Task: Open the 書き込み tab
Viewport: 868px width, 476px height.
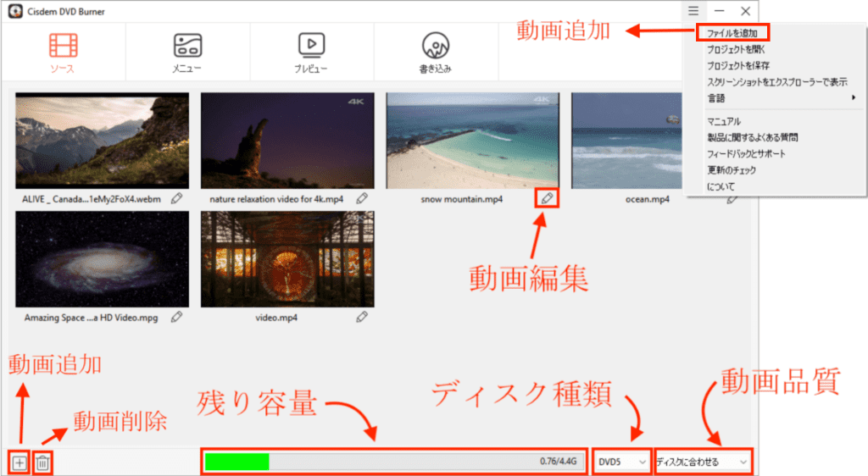Action: [x=435, y=53]
